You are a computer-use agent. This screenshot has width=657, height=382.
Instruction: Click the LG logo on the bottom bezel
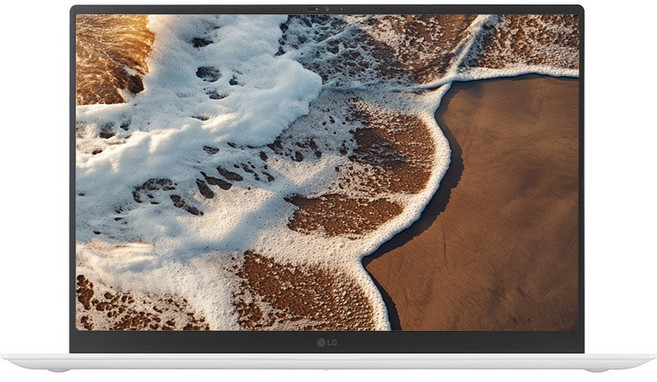coord(327,343)
